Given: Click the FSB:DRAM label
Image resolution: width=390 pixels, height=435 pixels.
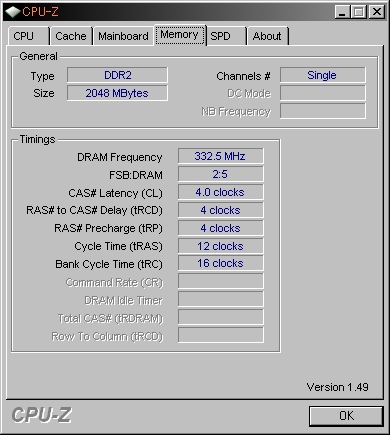Looking at the screenshot, I should click(136, 175).
